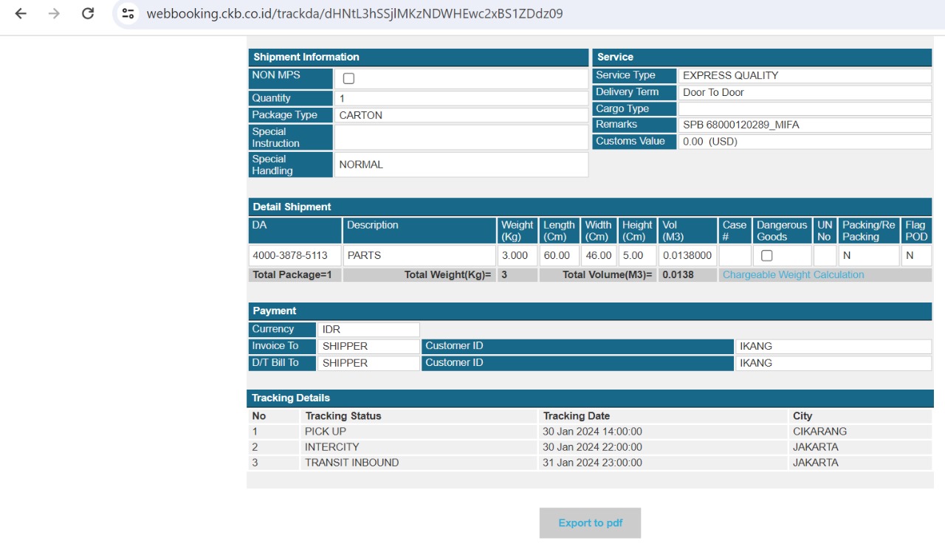Tick the NON MPS checkbox
Screen dimensions: 945x560
coord(348,78)
